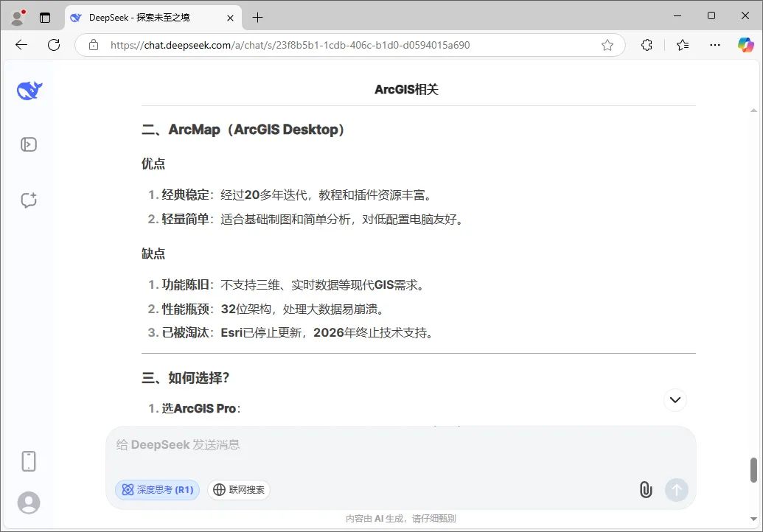Click the site info lock icon

pos(94,45)
